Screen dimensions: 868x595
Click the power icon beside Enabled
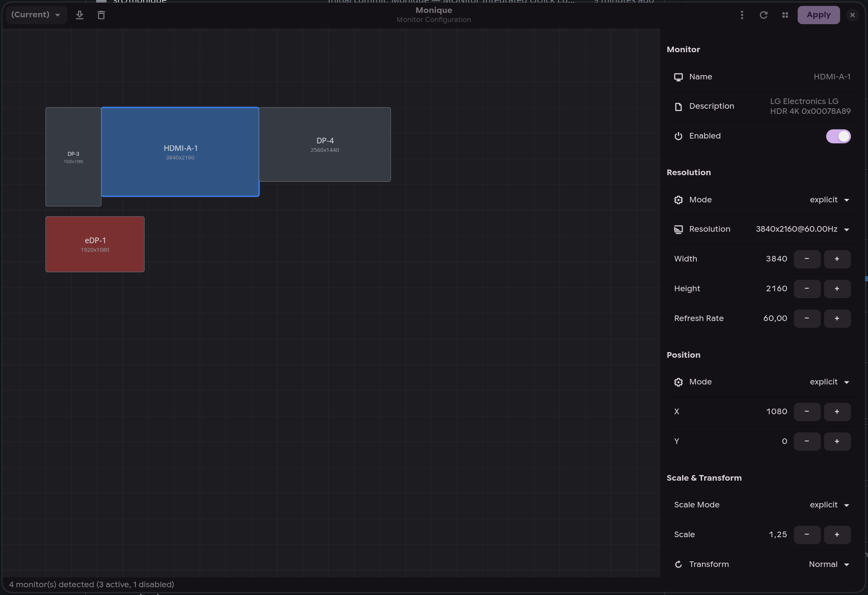click(x=678, y=136)
